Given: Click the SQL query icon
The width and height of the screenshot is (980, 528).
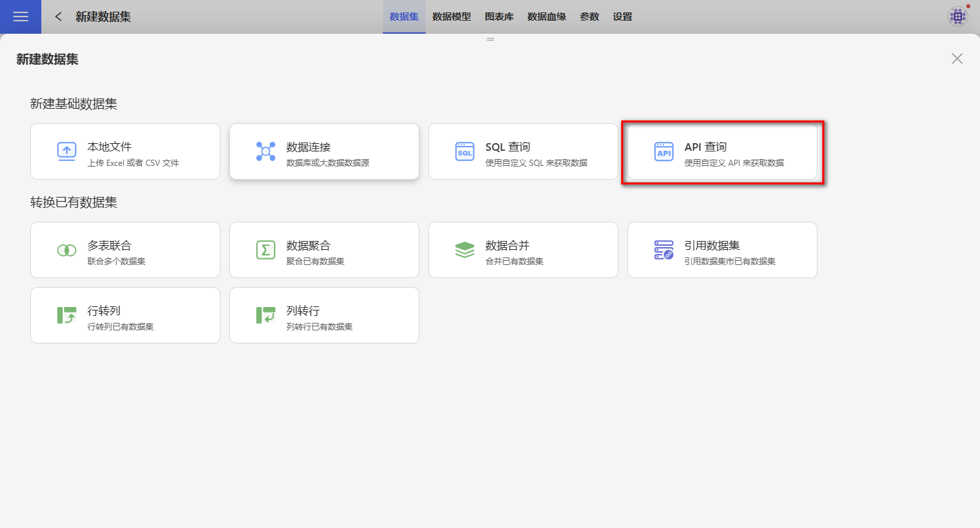Looking at the screenshot, I should coord(465,151).
